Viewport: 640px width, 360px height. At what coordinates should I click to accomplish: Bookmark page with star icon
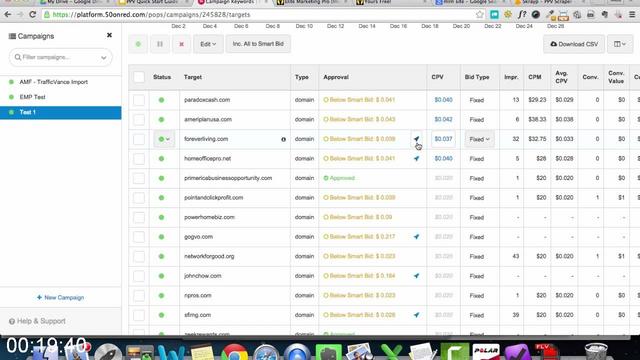pyautogui.click(x=480, y=15)
